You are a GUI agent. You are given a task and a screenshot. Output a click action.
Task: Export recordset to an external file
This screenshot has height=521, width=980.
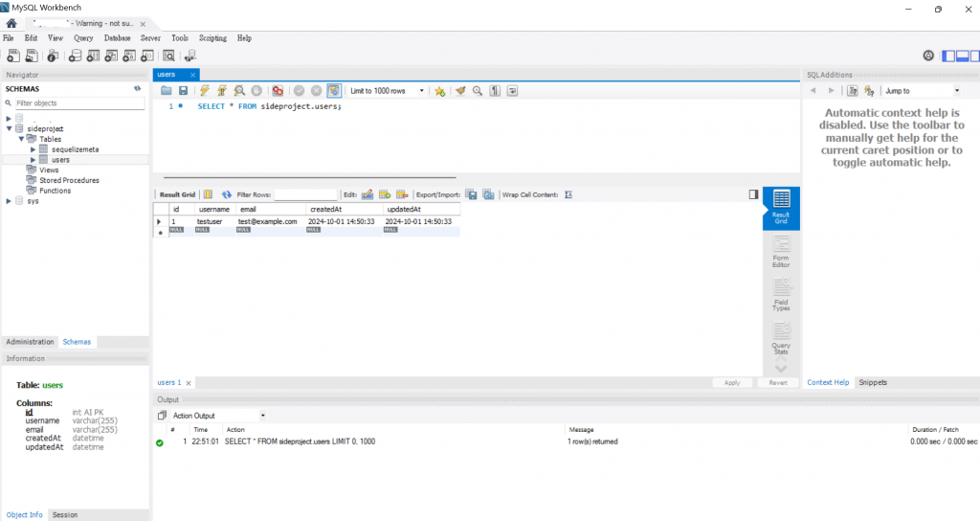(x=471, y=194)
